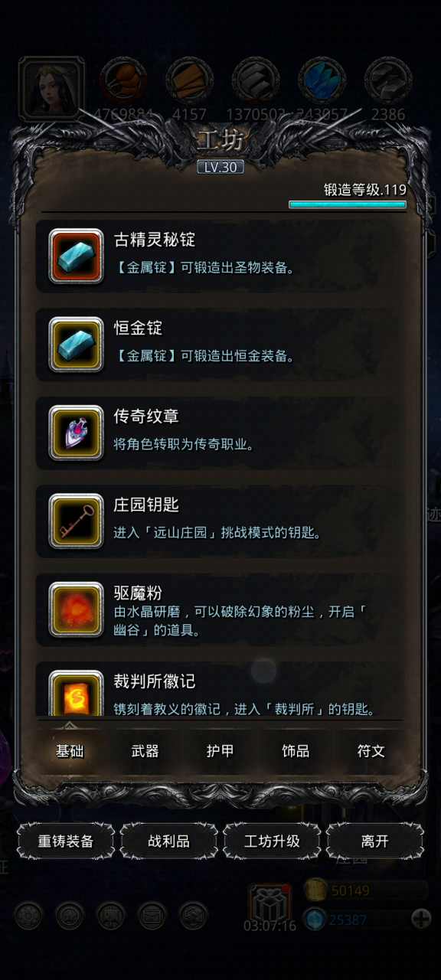441x980 pixels.
Task: Tap the blue plus icon beside gems
Action: pyautogui.click(x=421, y=919)
